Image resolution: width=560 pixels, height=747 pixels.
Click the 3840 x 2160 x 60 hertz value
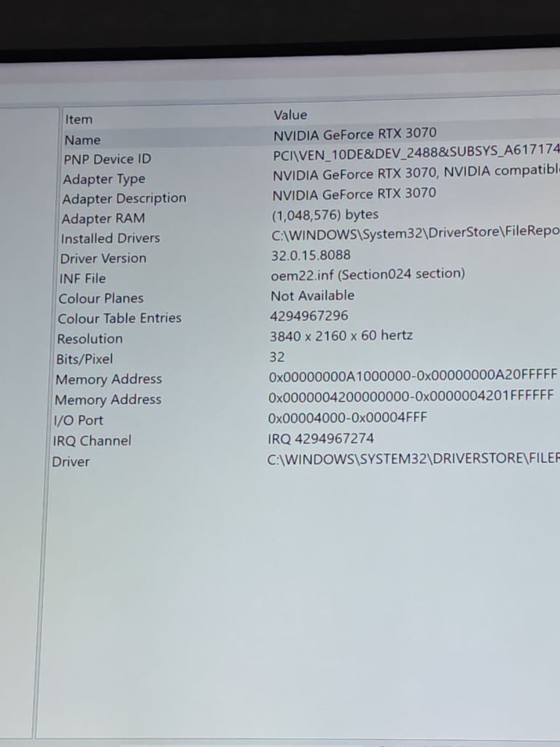(x=341, y=336)
